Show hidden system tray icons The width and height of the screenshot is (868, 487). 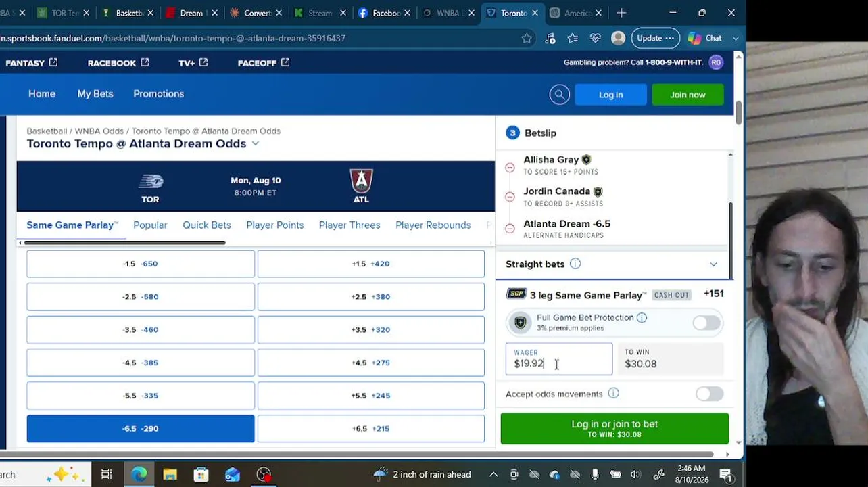[x=493, y=474]
